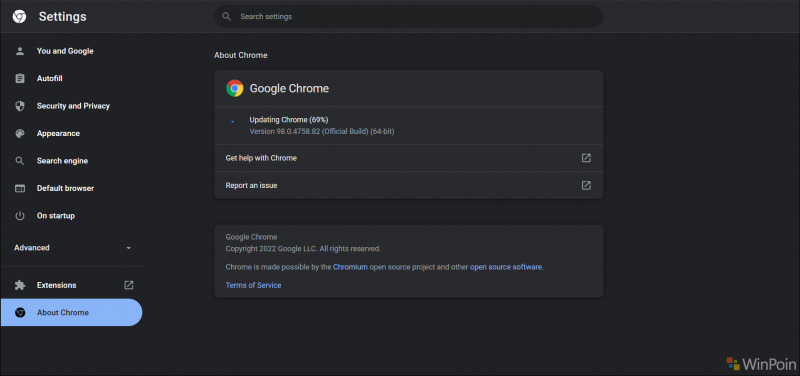Click the magnifier icon for Search engine

[20, 161]
